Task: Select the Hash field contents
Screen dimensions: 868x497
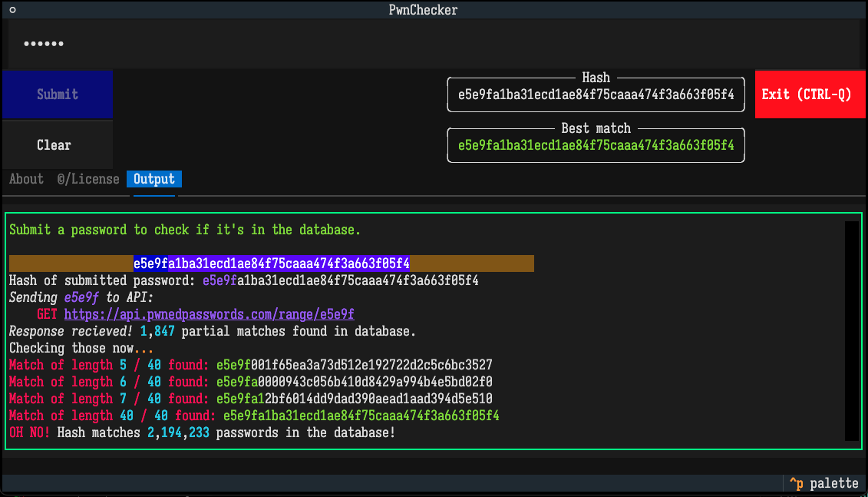Action: (x=596, y=94)
